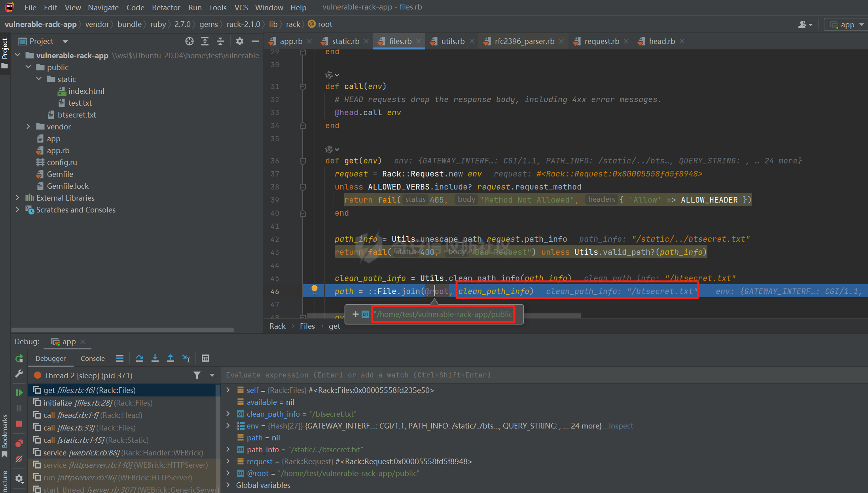The width and height of the screenshot is (868, 493).
Task: Click the Show Execution Point lines icon
Action: point(120,358)
